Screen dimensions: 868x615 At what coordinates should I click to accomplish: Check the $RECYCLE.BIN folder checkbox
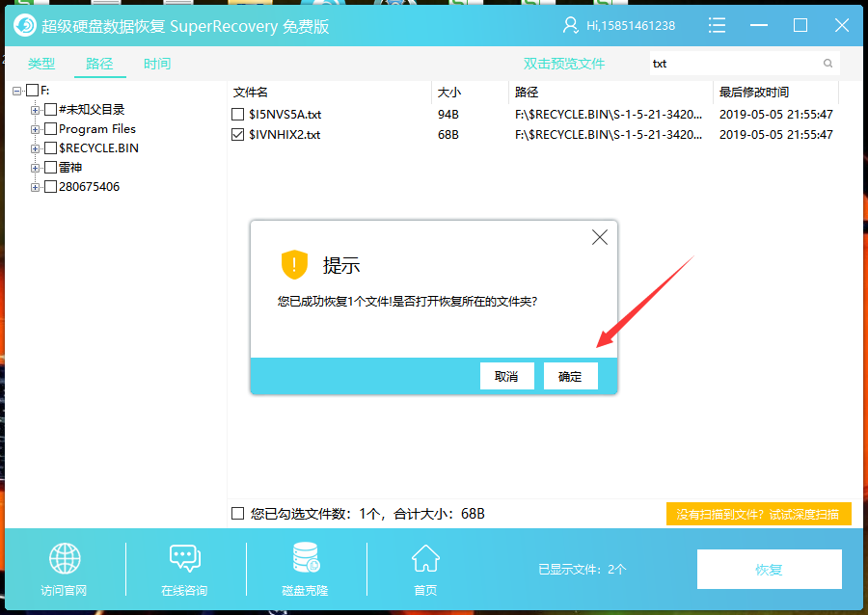tap(50, 148)
